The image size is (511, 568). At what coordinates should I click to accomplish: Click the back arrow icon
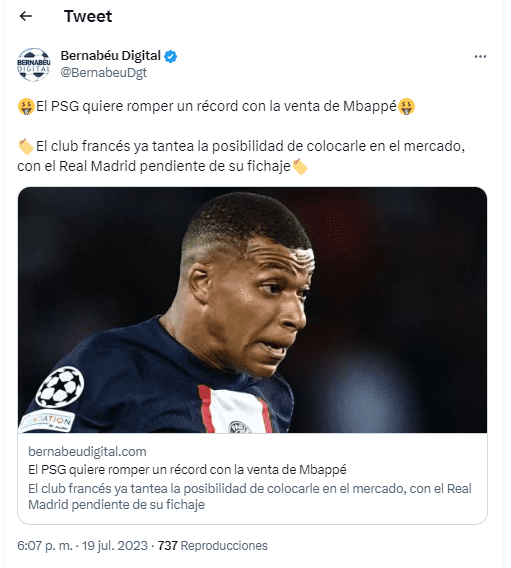(x=26, y=16)
